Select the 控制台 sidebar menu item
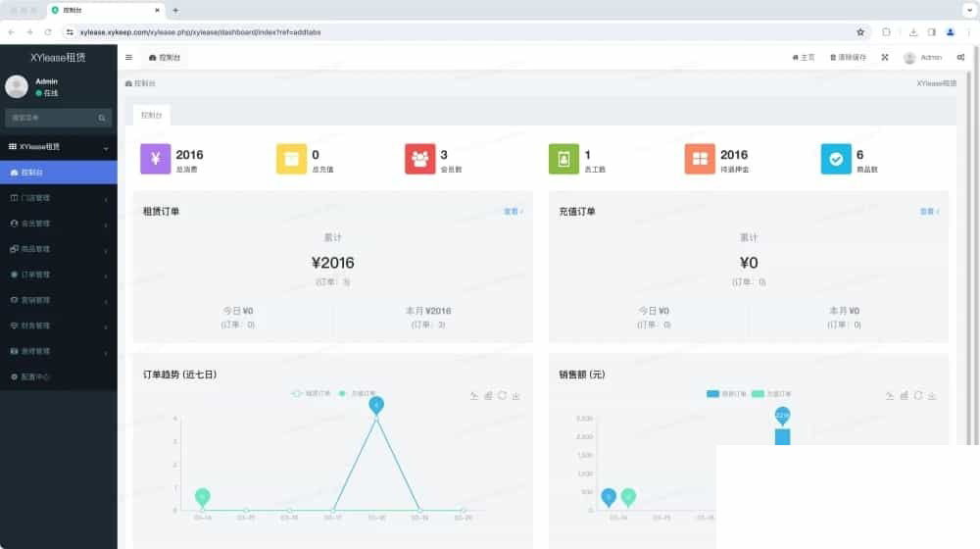The width and height of the screenshot is (980, 549). 59,173
